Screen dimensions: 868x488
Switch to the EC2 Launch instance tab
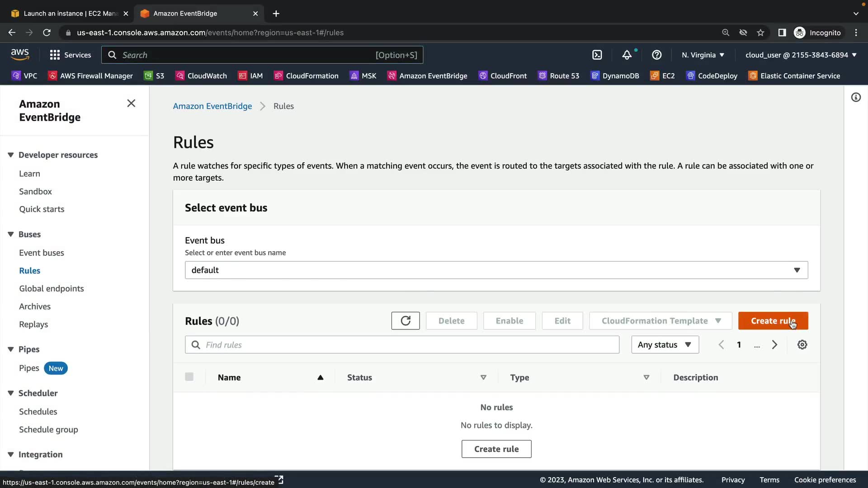[70, 14]
